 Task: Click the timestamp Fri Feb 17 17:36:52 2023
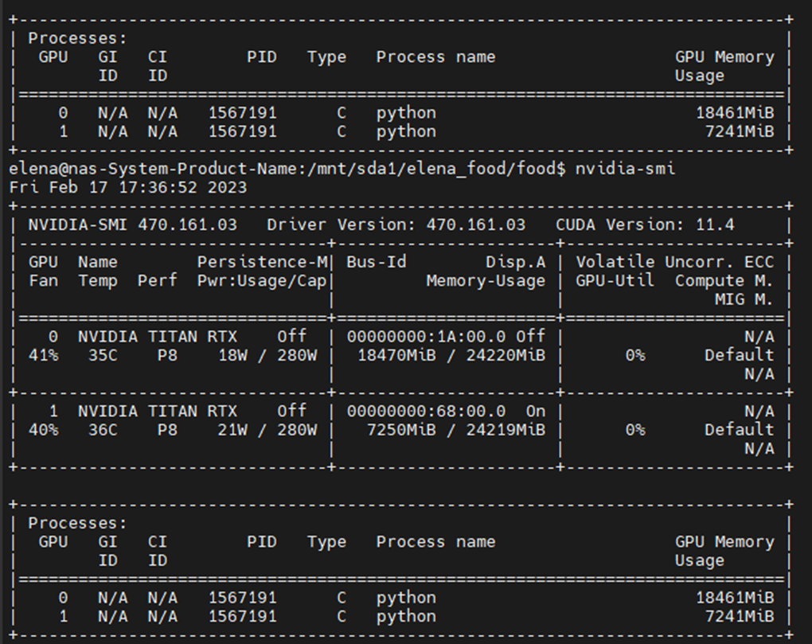pos(128,187)
